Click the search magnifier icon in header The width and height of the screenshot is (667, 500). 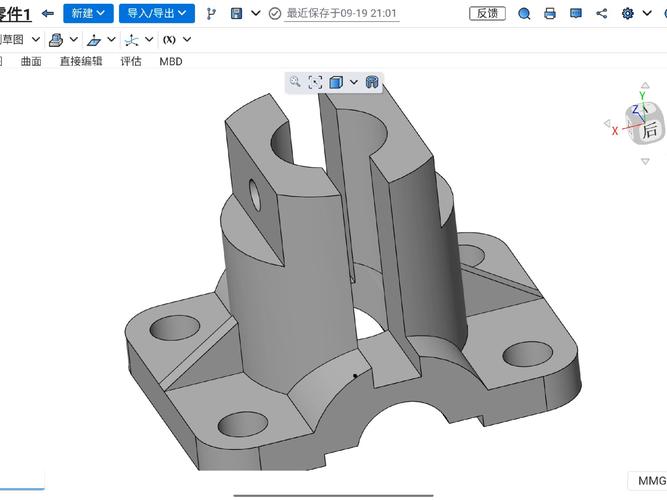(x=524, y=14)
